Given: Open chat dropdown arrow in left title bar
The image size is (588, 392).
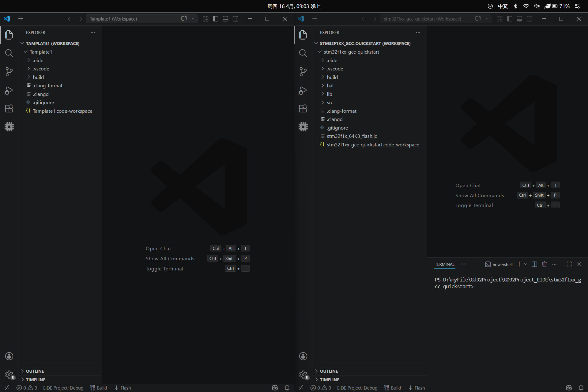Looking at the screenshot, I should click(x=193, y=19).
